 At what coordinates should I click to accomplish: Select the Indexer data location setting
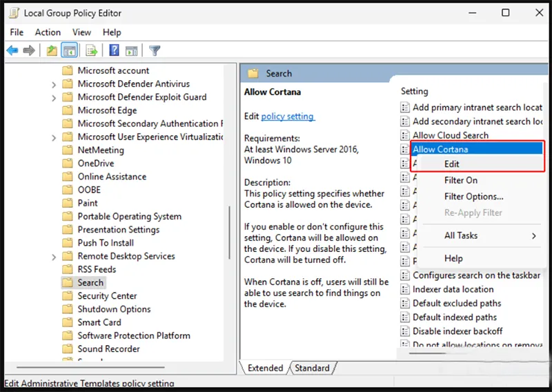click(453, 289)
